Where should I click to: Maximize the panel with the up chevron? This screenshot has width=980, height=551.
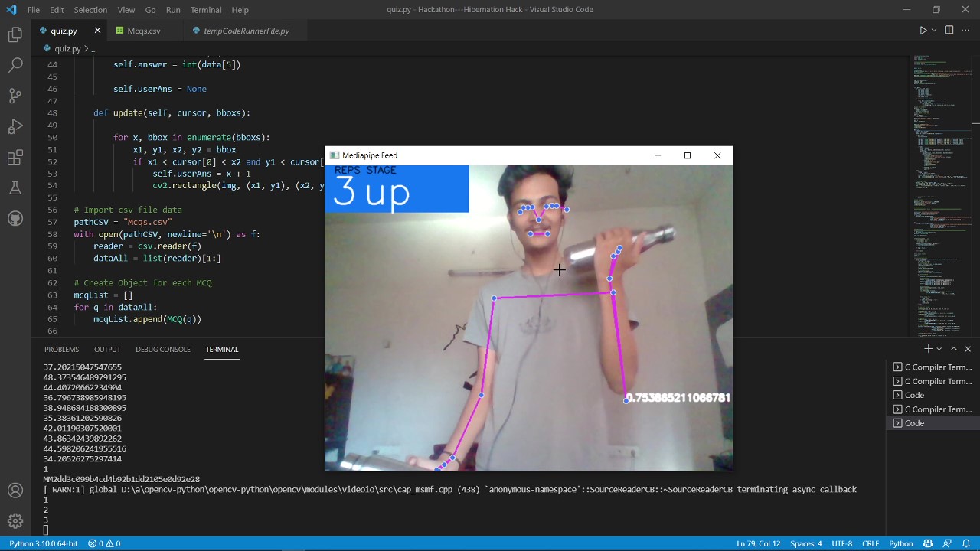pos(954,349)
